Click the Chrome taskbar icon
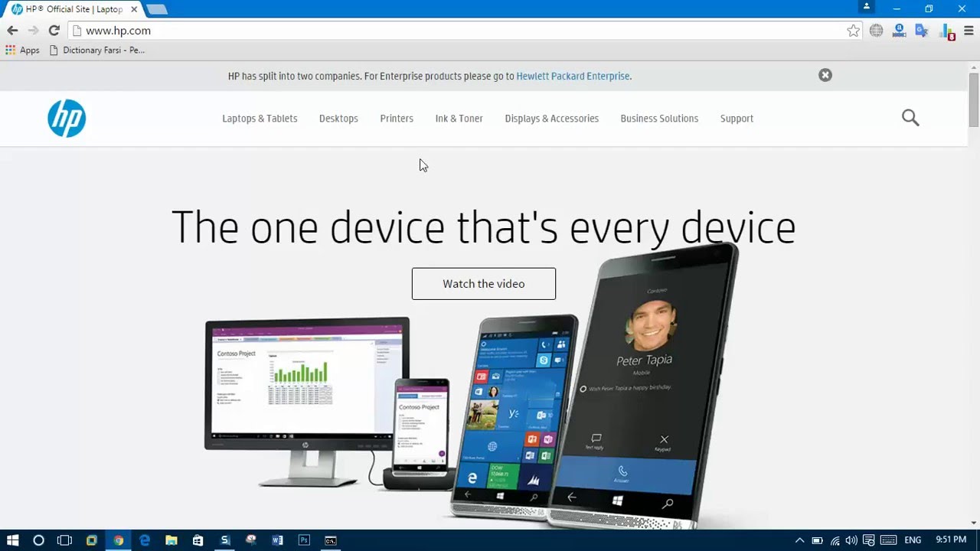 click(118, 540)
